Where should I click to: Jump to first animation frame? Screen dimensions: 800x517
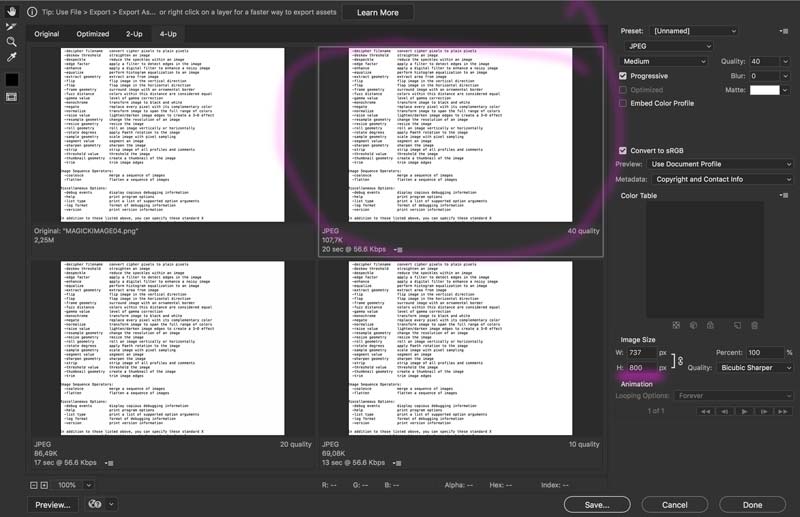[706, 411]
